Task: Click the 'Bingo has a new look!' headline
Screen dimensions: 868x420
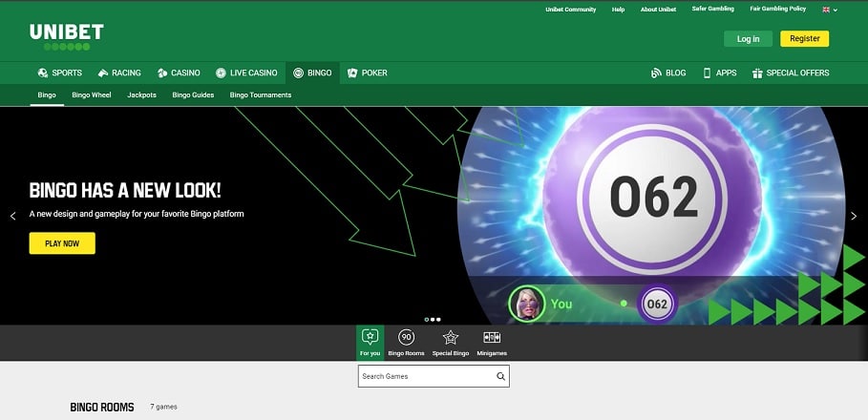Action: pyautogui.click(x=125, y=190)
